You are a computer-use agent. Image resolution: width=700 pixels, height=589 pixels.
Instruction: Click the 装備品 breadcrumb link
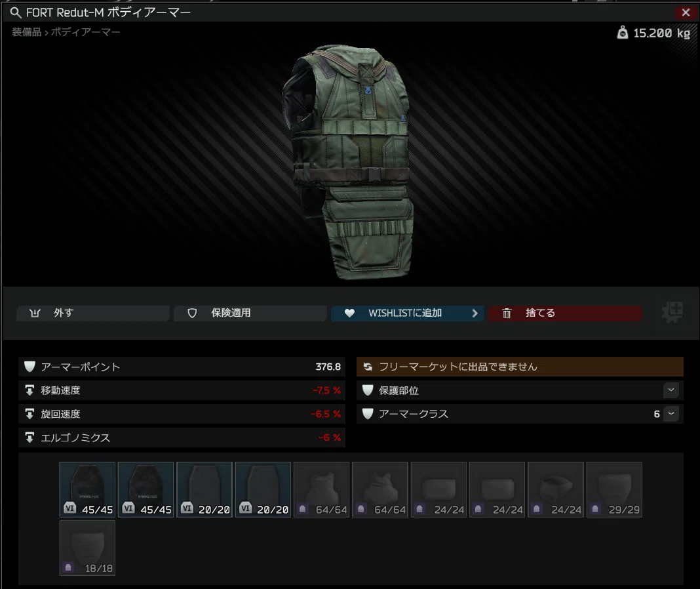27,32
